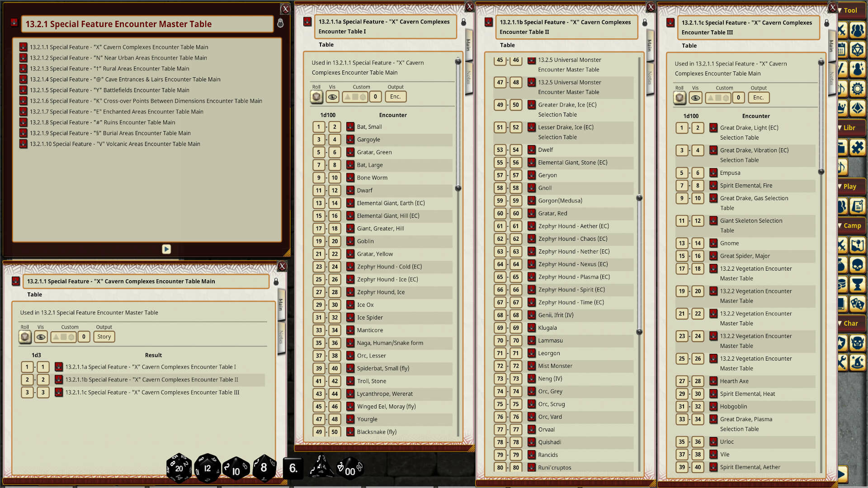The height and width of the screenshot is (488, 868).
Task: Click the play arrow at bottom of the Master Table
Action: tap(166, 249)
